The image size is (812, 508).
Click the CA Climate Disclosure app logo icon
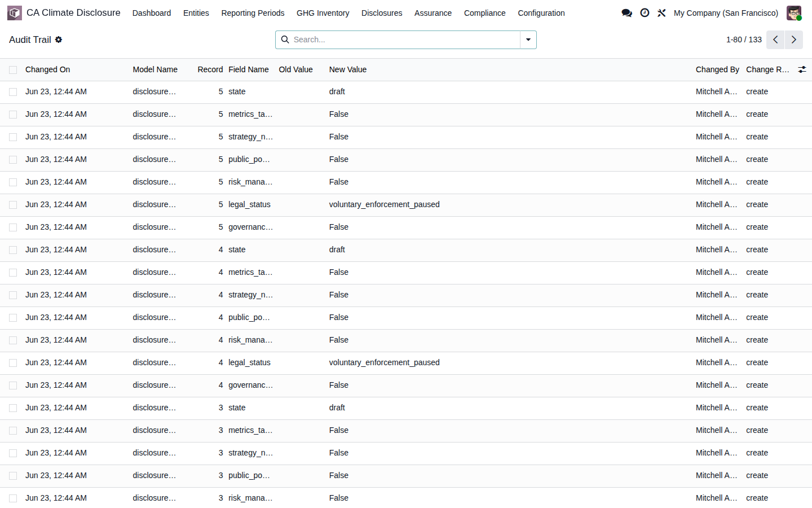15,13
